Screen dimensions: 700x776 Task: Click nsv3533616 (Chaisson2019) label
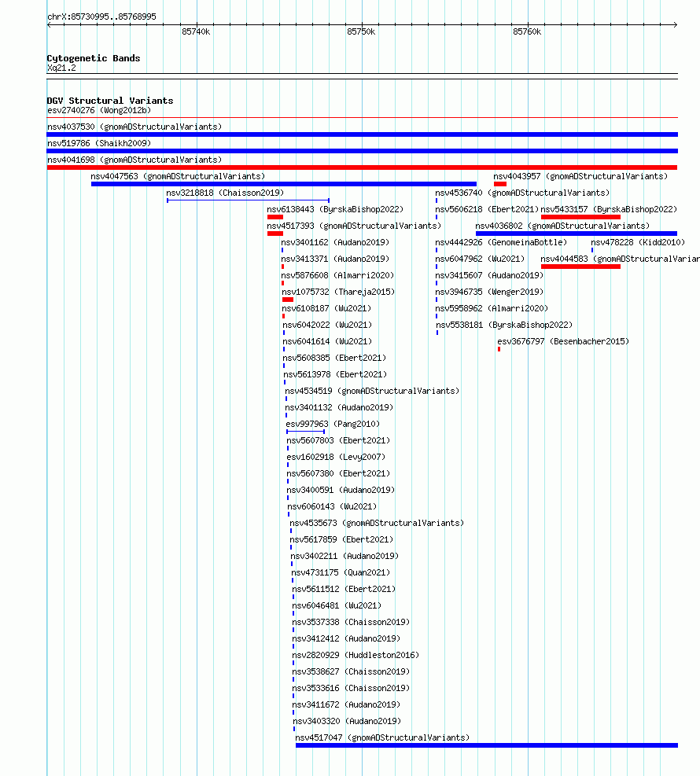[x=351, y=688]
